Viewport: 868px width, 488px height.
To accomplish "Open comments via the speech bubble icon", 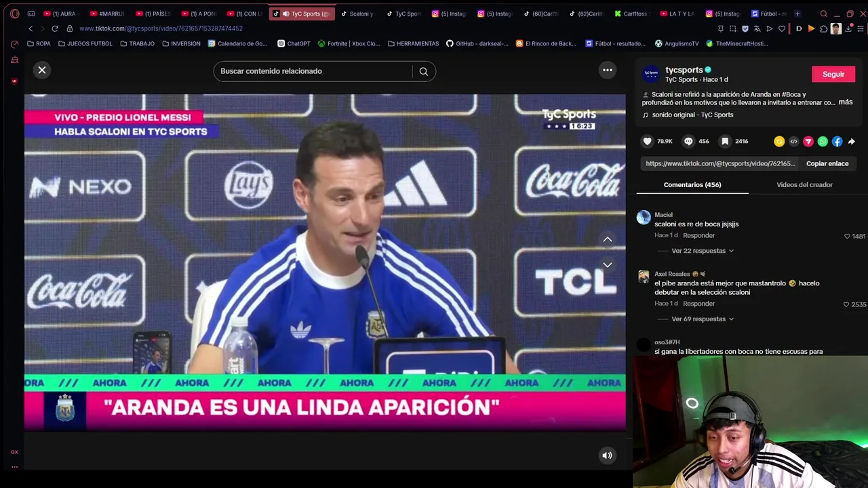I will click(688, 141).
